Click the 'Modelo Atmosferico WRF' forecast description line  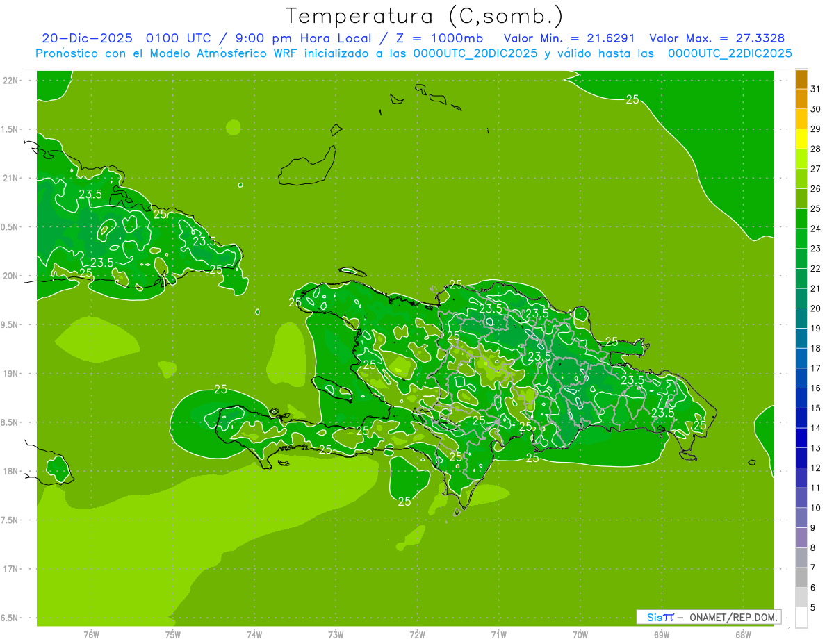pos(414,53)
